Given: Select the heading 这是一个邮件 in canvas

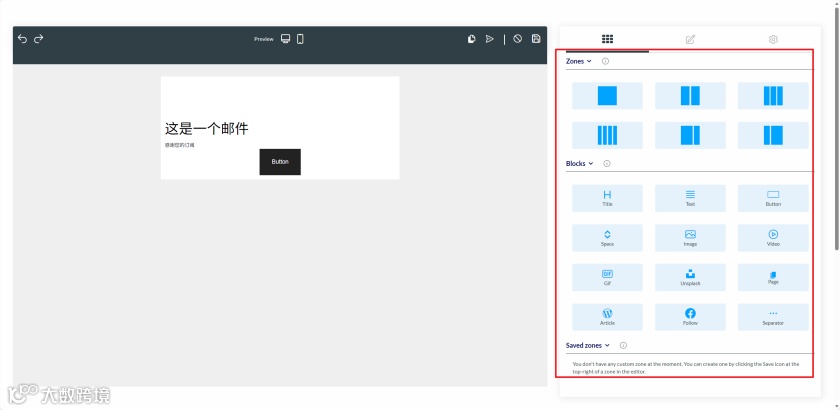Looking at the screenshot, I should 206,129.
